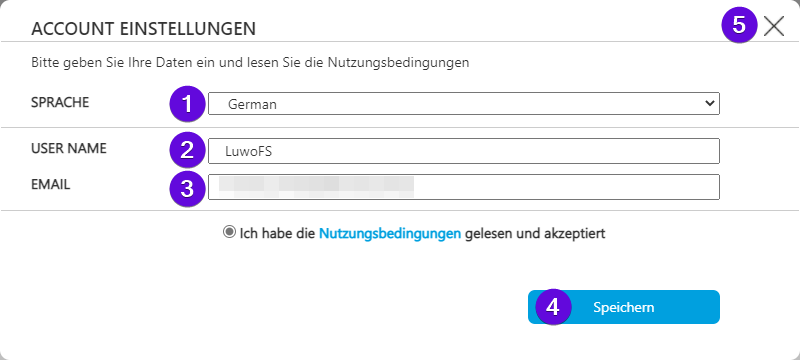Viewport: 800px width, 360px height.
Task: Click into the Email input field
Action: (464, 187)
